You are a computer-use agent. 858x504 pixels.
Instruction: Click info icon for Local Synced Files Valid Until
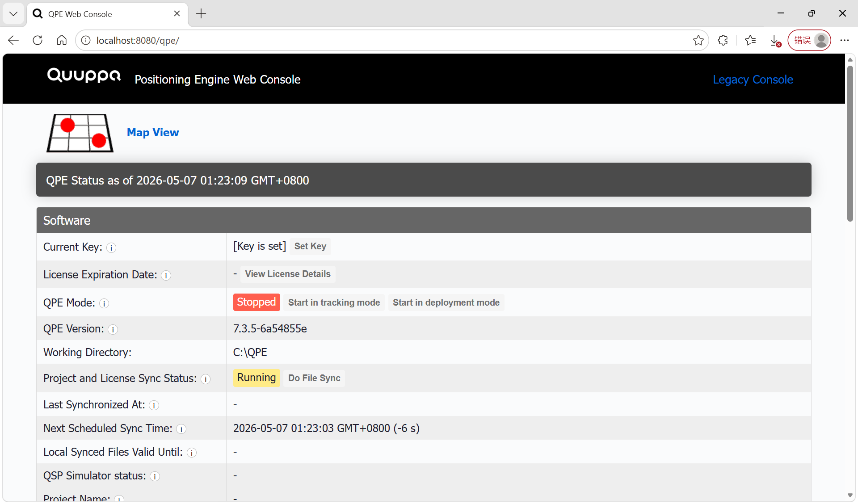click(192, 453)
